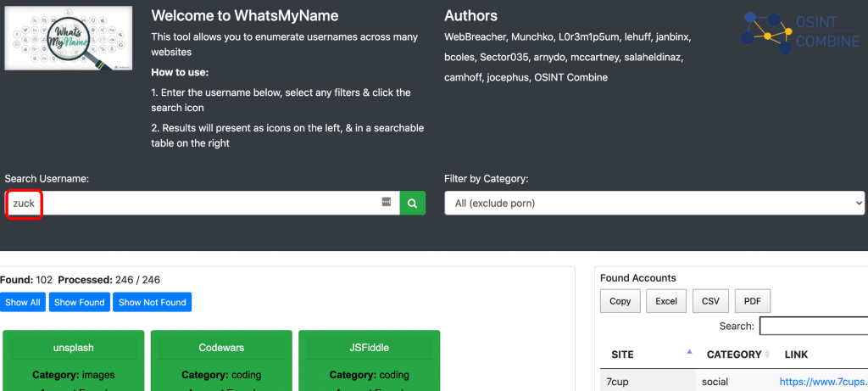This screenshot has height=391, width=868.
Task: Export found accounts as PDF
Action: (753, 301)
